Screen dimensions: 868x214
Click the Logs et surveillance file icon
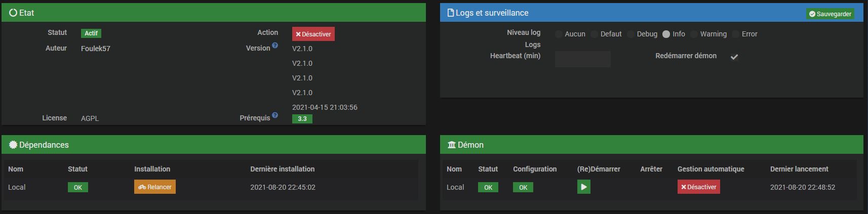[x=451, y=13]
